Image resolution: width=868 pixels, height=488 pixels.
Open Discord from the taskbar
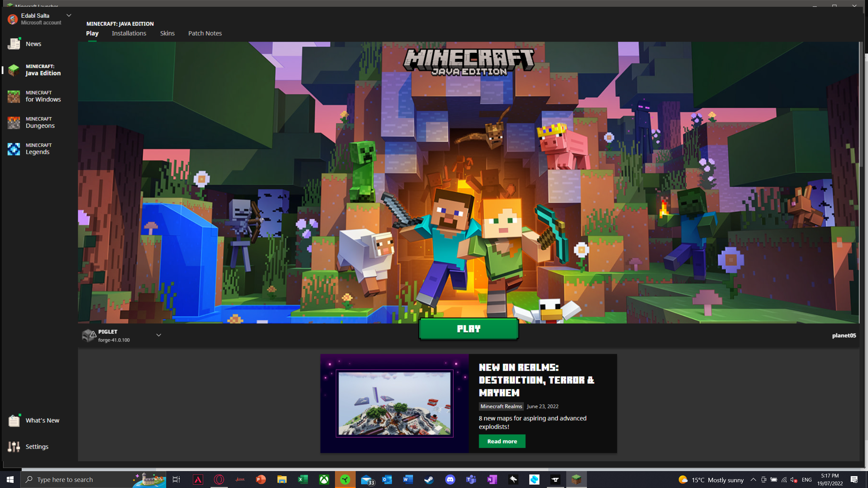pos(450,480)
